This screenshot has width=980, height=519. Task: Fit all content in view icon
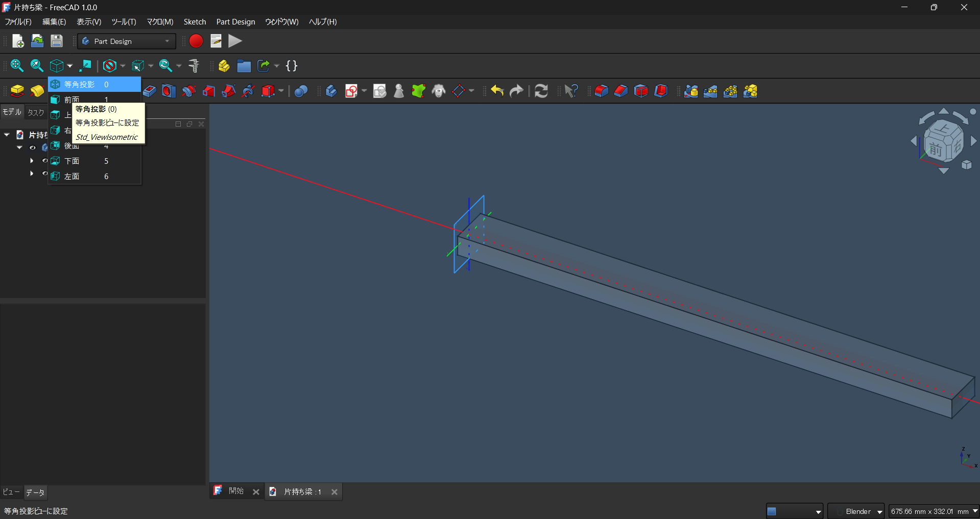click(x=17, y=65)
